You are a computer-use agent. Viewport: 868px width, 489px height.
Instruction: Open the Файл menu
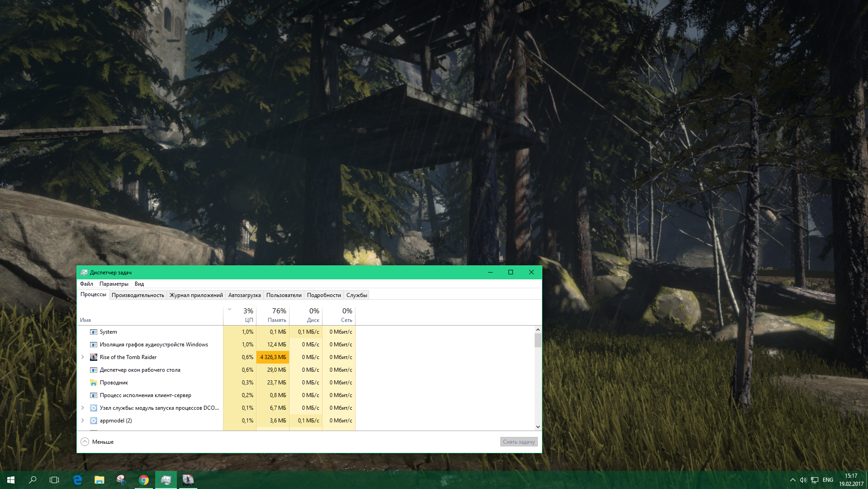point(86,284)
